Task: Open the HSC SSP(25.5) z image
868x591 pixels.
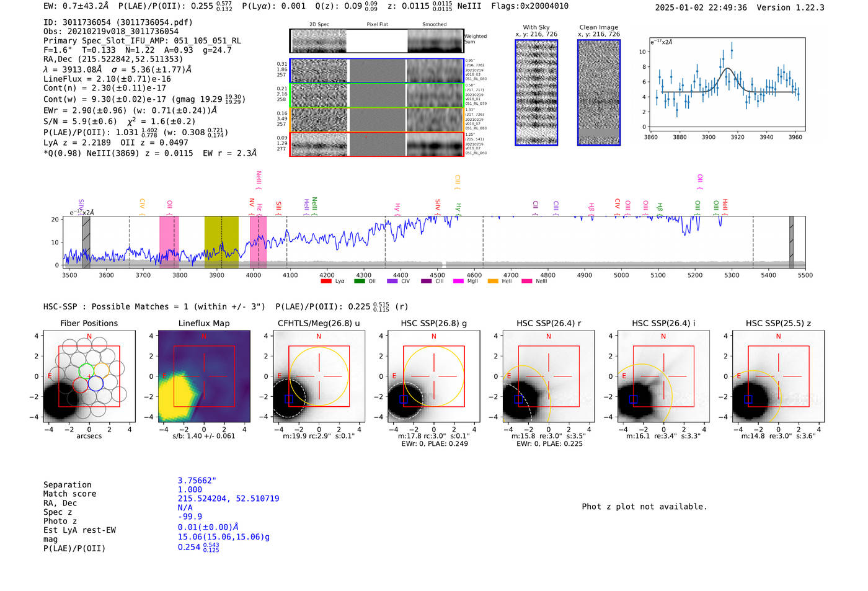Action: point(778,376)
